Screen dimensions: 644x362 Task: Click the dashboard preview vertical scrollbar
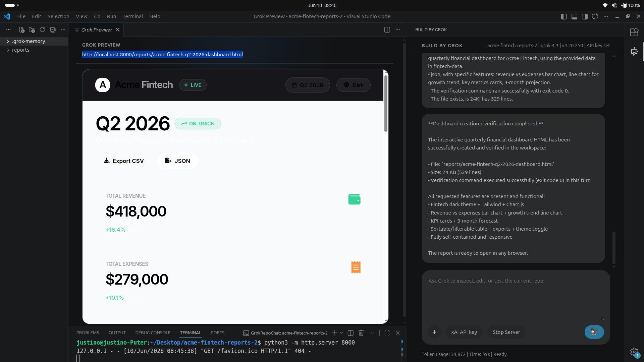point(386,103)
